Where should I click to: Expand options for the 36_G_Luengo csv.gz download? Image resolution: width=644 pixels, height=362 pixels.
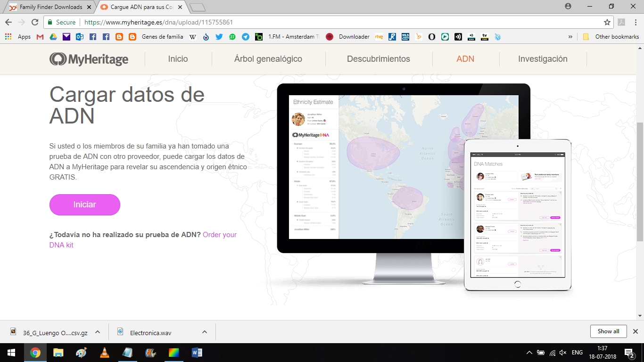pyautogui.click(x=97, y=331)
